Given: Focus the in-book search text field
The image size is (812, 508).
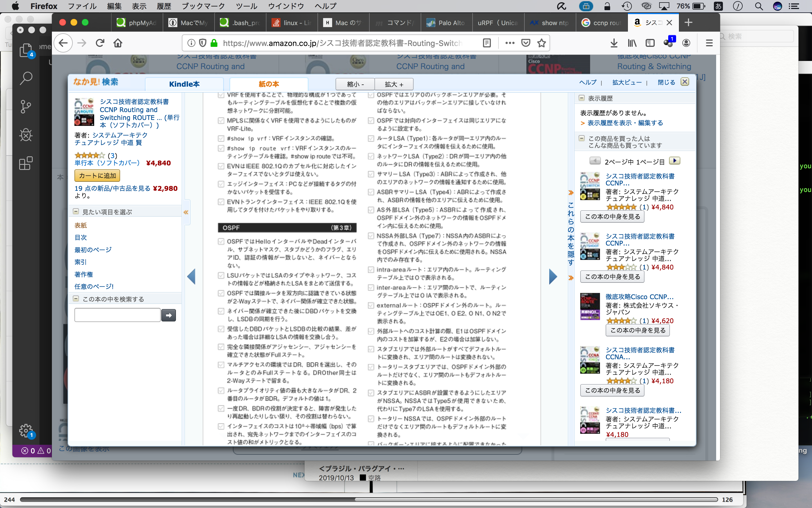Looking at the screenshot, I should (x=118, y=315).
